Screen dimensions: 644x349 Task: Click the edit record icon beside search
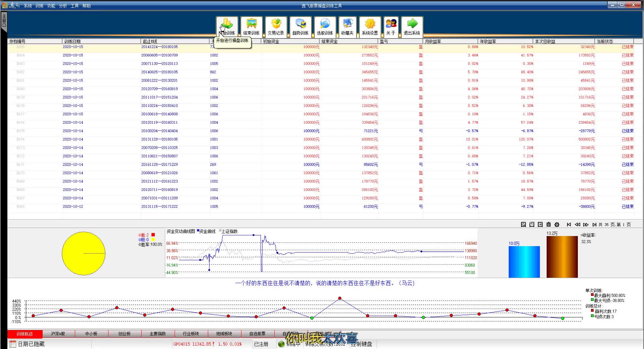click(x=532, y=224)
